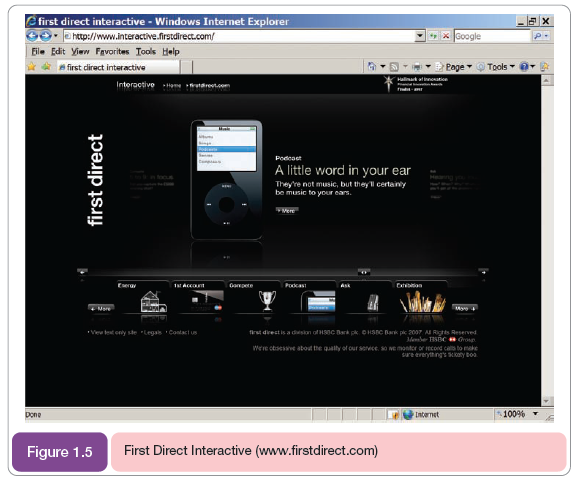The height and width of the screenshot is (481, 576).
Task: Click the Hallmark of Innovation award badge
Action: [x=415, y=84]
